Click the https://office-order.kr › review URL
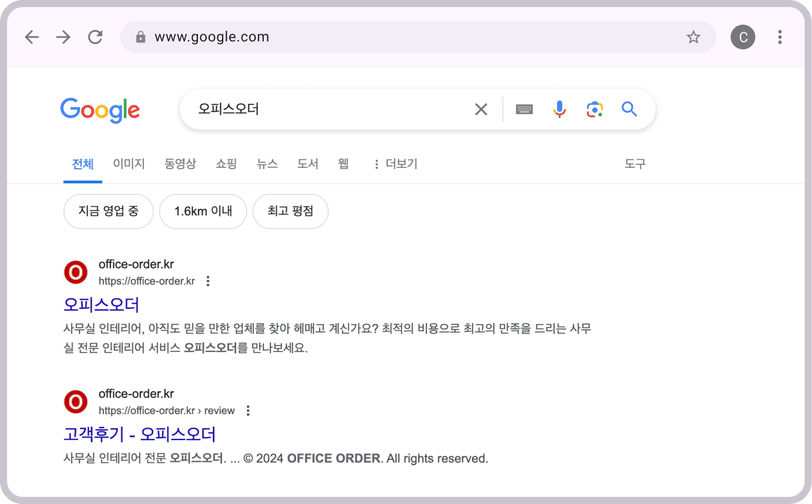 [x=167, y=411]
